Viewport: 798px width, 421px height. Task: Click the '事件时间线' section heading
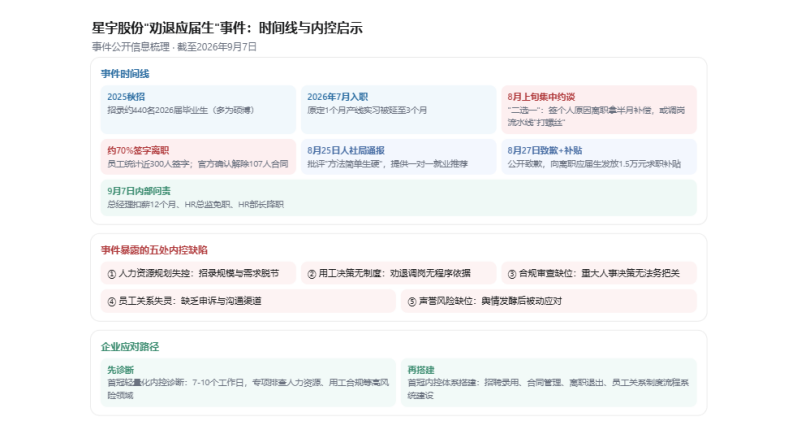coord(125,74)
